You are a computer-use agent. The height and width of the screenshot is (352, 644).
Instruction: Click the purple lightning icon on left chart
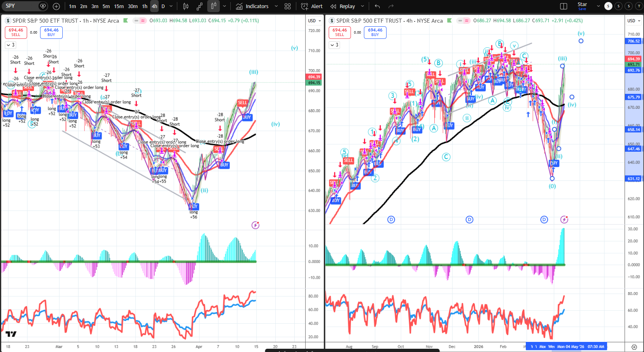(x=255, y=225)
